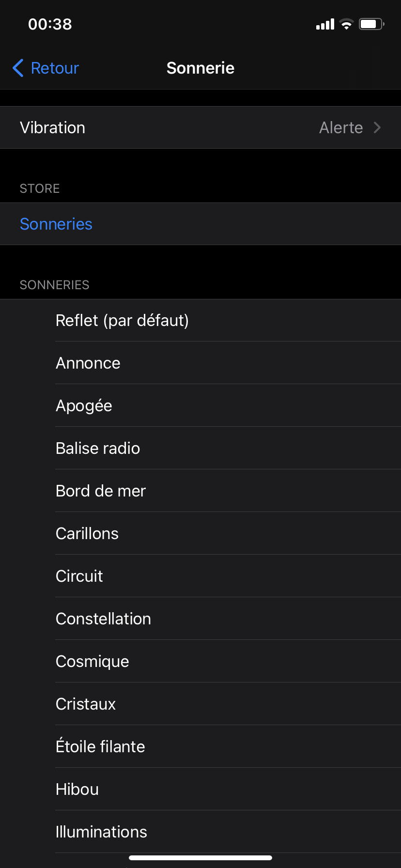Tap the cellular signal bars icon

point(325,24)
